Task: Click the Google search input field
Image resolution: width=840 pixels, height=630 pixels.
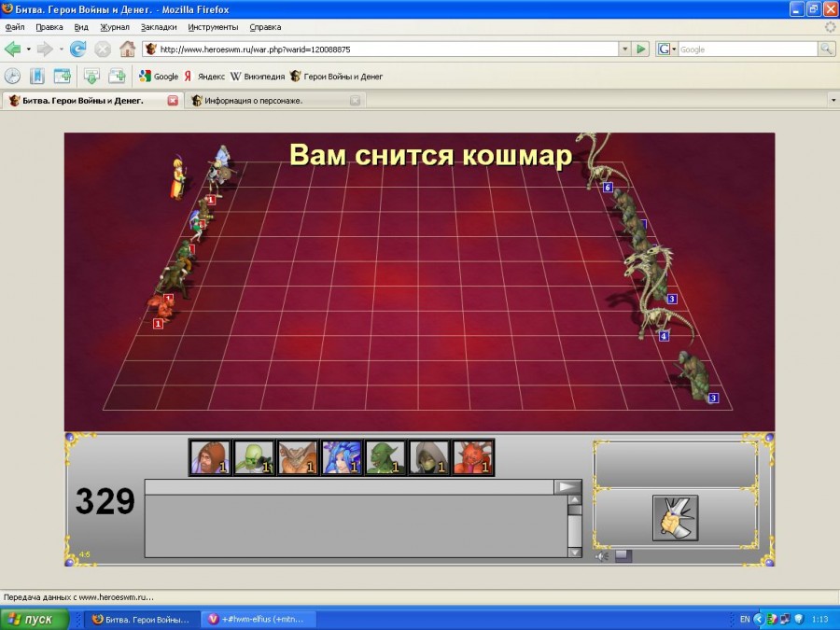Action: click(x=748, y=49)
